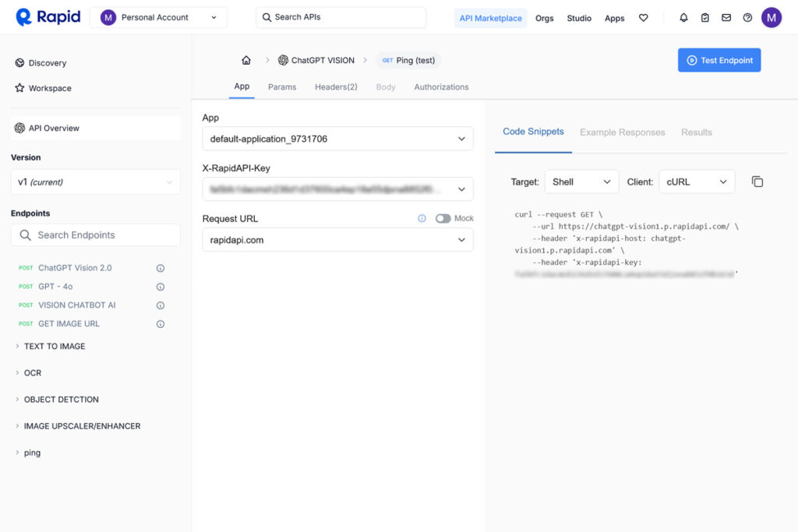The height and width of the screenshot is (532, 798).
Task: Select the GPT - 4o endpoint
Action: (55, 287)
